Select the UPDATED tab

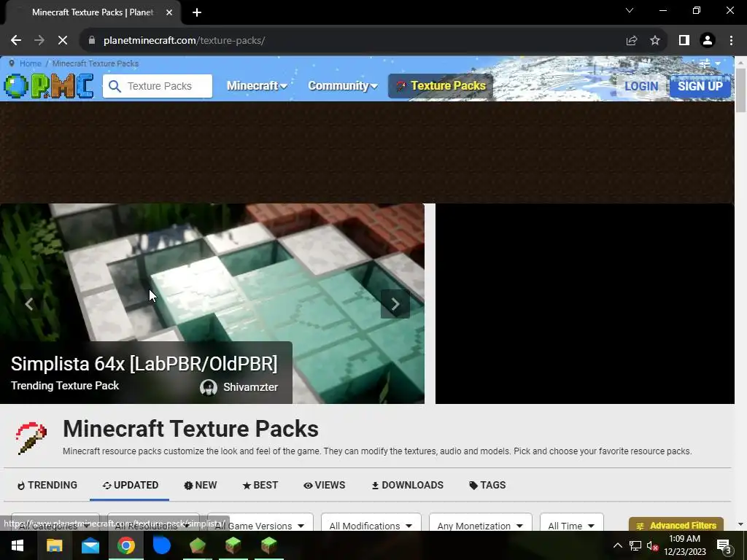[130, 485]
